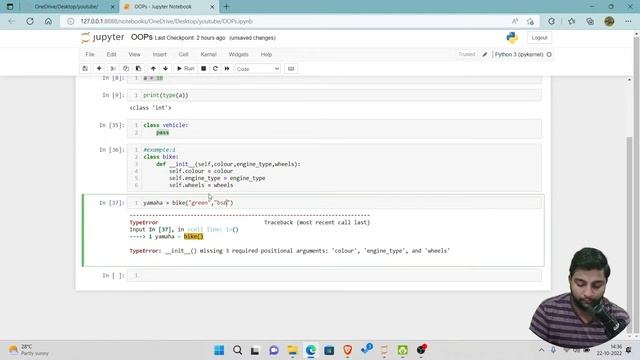Open the Help menu
Screen dimensions: 640x360
(x=266, y=54)
